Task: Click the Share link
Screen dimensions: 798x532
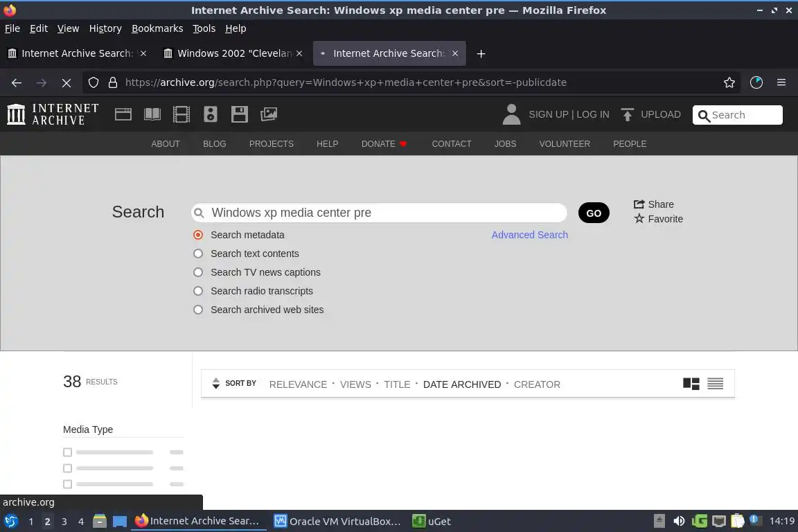Action: pos(653,204)
